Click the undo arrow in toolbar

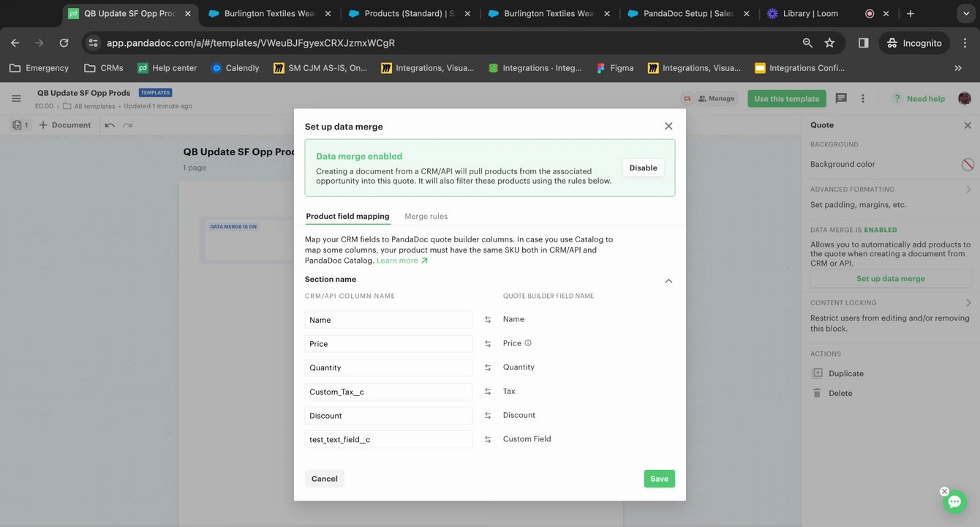[110, 125]
